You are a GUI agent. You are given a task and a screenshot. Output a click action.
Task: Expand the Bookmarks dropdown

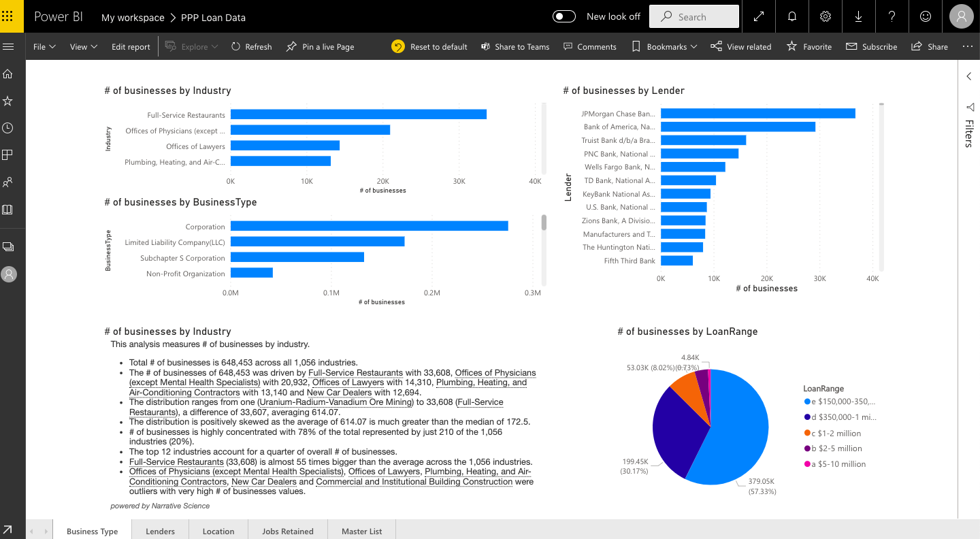click(x=664, y=47)
